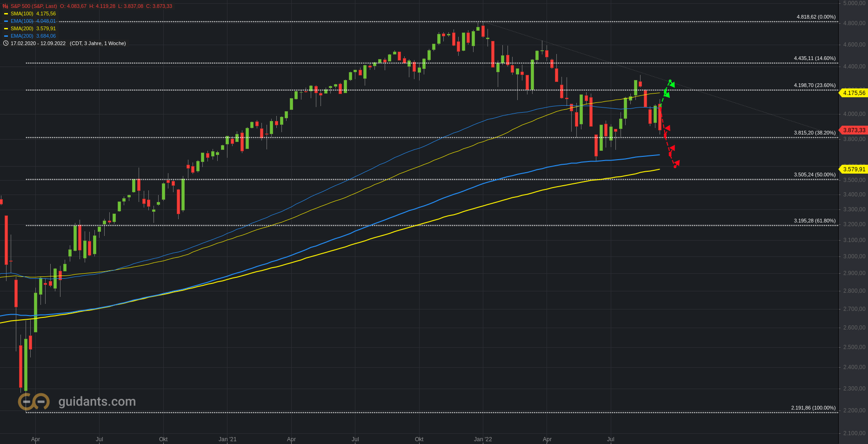Click the (CDT, 3 Jahre, 1 Woche) timeframe text
868x444 pixels.
(98, 43)
